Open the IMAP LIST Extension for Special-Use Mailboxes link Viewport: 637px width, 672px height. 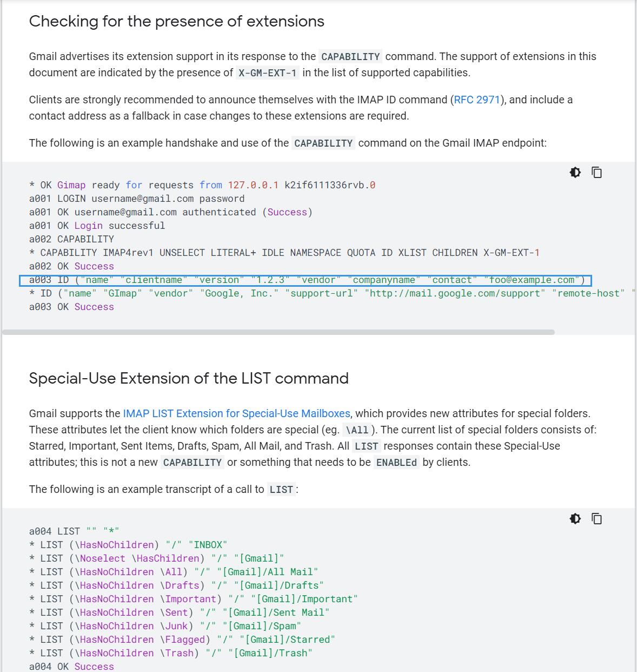pyautogui.click(x=236, y=413)
